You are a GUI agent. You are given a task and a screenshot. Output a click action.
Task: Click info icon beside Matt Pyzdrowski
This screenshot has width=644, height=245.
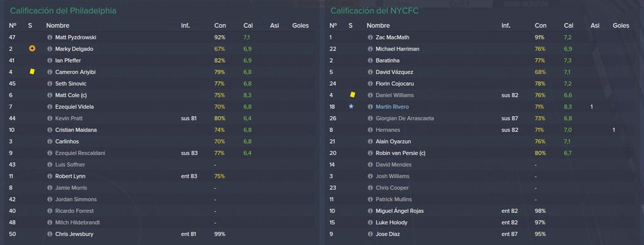pyautogui.click(x=50, y=37)
